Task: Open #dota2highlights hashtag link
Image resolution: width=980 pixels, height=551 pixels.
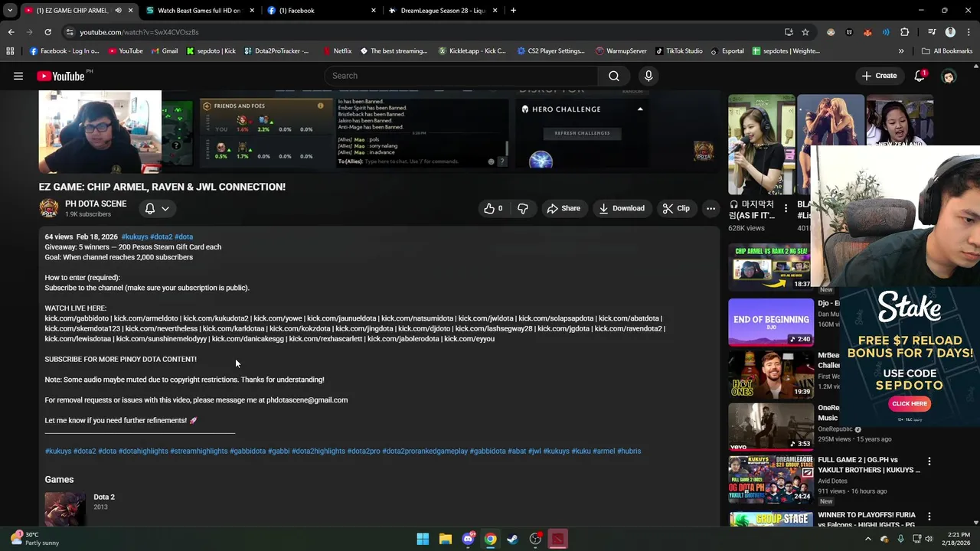Action: (x=318, y=451)
